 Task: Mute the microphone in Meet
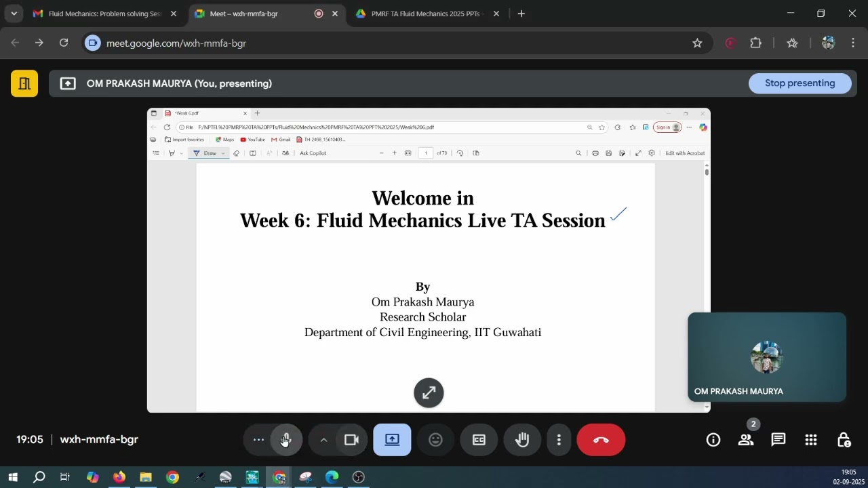pyautogui.click(x=286, y=440)
